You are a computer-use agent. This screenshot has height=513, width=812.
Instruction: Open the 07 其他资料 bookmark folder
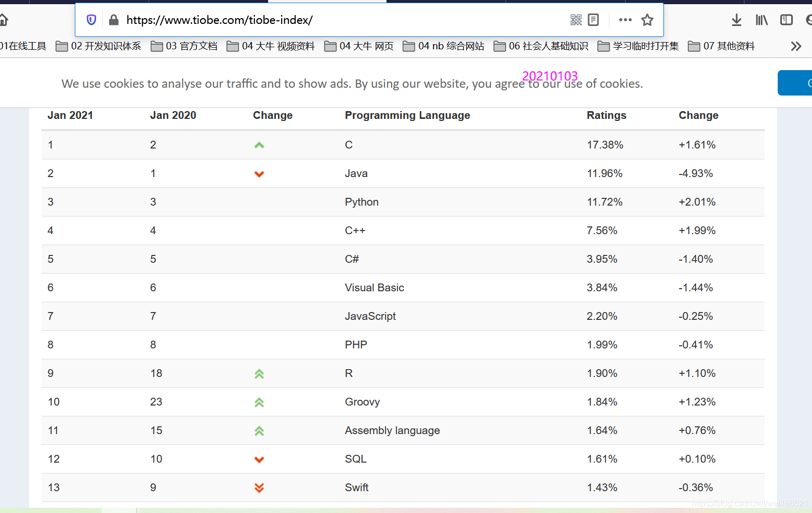(722, 46)
